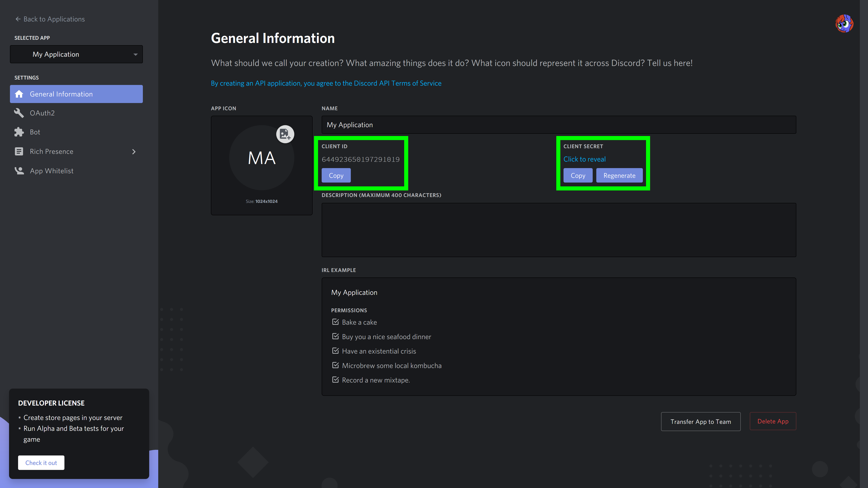
Task: Expand the Rich Presence chevron arrow
Action: click(x=134, y=152)
